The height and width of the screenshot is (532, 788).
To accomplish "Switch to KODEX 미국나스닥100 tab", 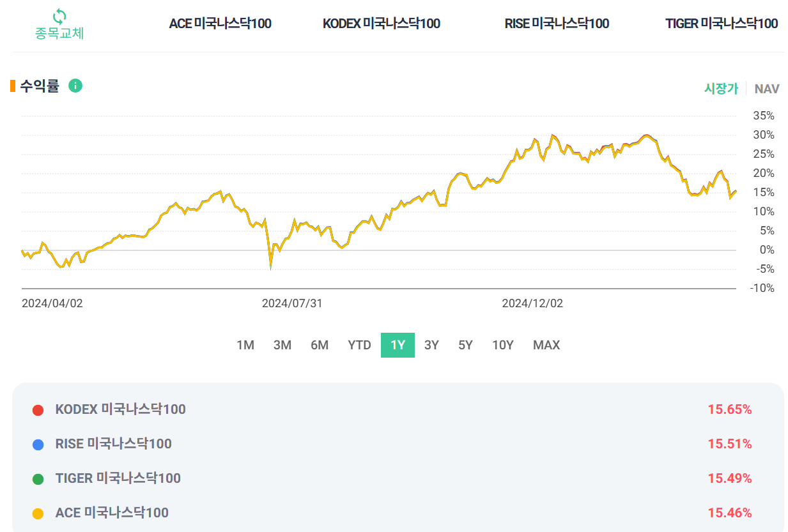I will pyautogui.click(x=381, y=23).
